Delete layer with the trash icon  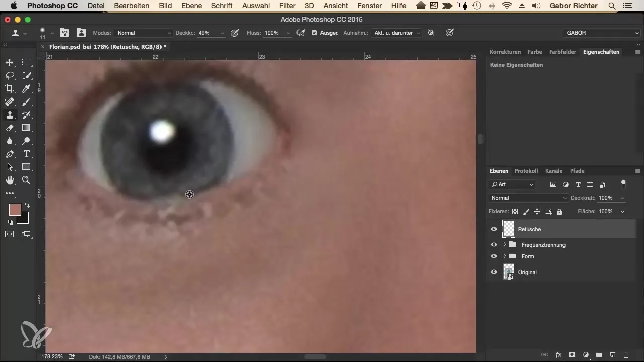pyautogui.click(x=626, y=355)
